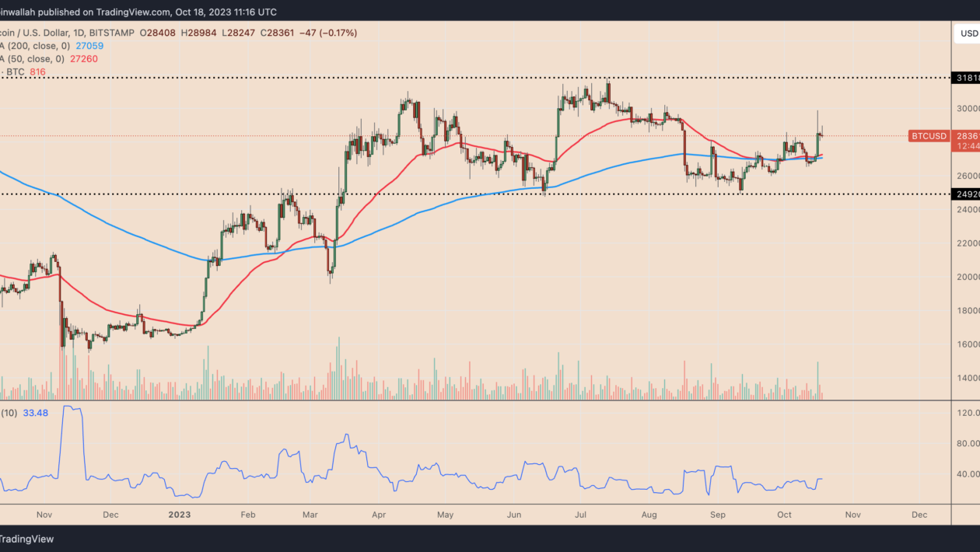
Task: Click the Jul label on time axis
Action: pos(581,515)
